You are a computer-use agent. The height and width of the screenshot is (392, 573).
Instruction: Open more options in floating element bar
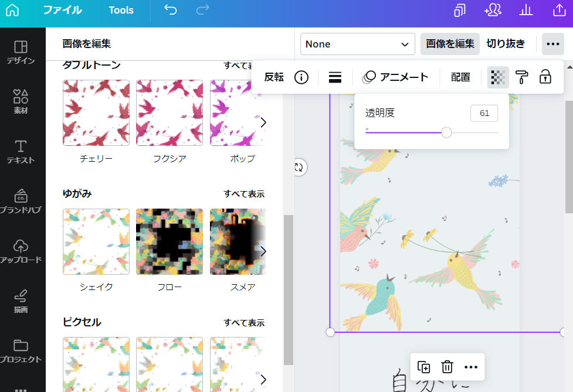click(471, 367)
